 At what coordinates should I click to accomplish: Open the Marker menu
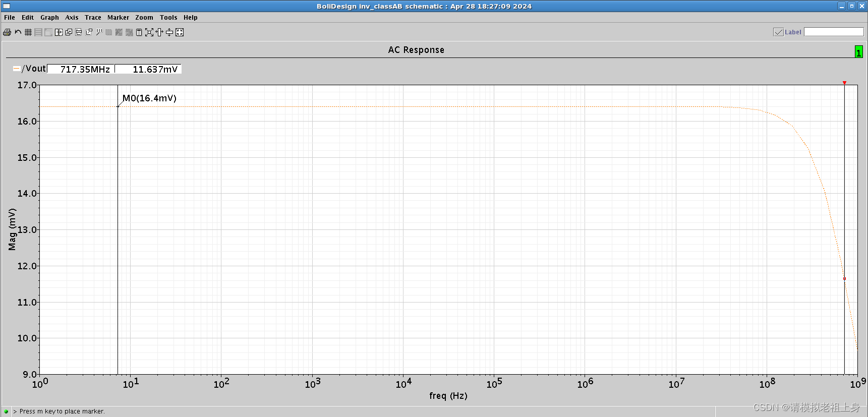point(118,18)
